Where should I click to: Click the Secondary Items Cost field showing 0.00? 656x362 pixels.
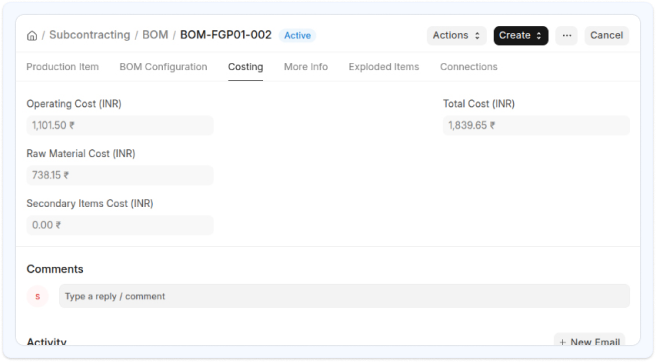pos(120,225)
